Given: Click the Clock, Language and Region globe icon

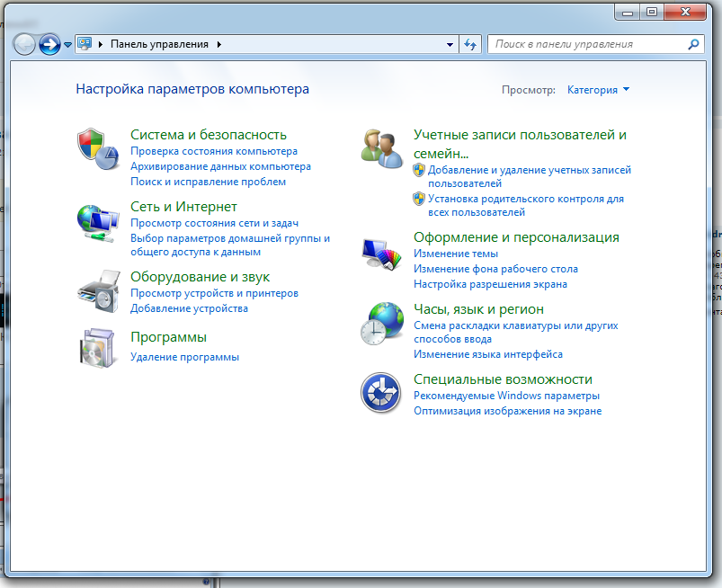Looking at the screenshot, I should 382,324.
